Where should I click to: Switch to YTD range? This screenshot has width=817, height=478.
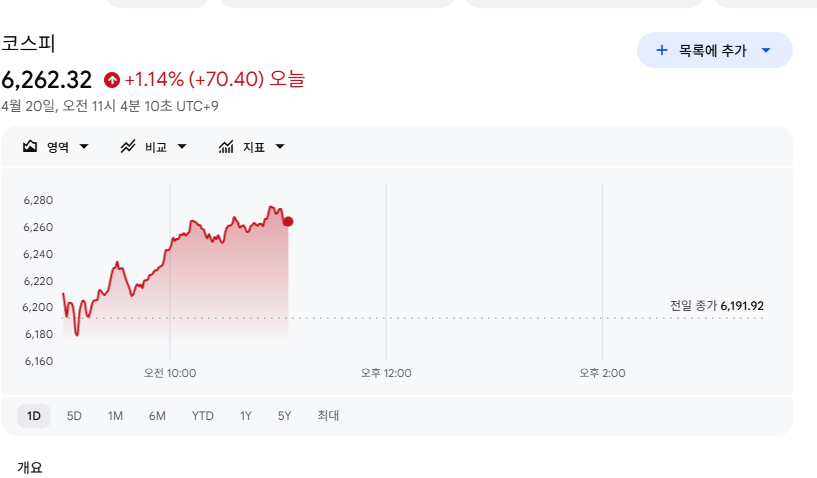point(203,416)
